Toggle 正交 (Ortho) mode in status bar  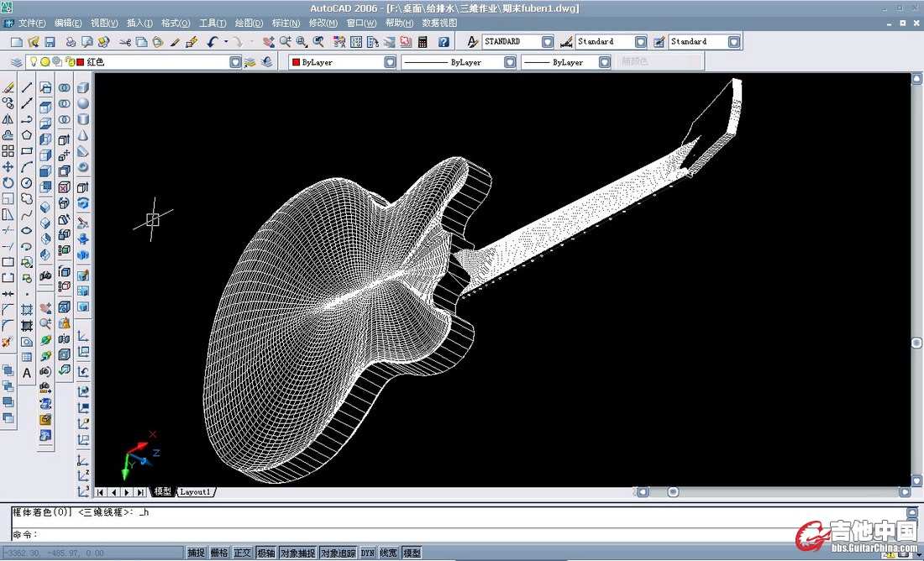[x=243, y=553]
